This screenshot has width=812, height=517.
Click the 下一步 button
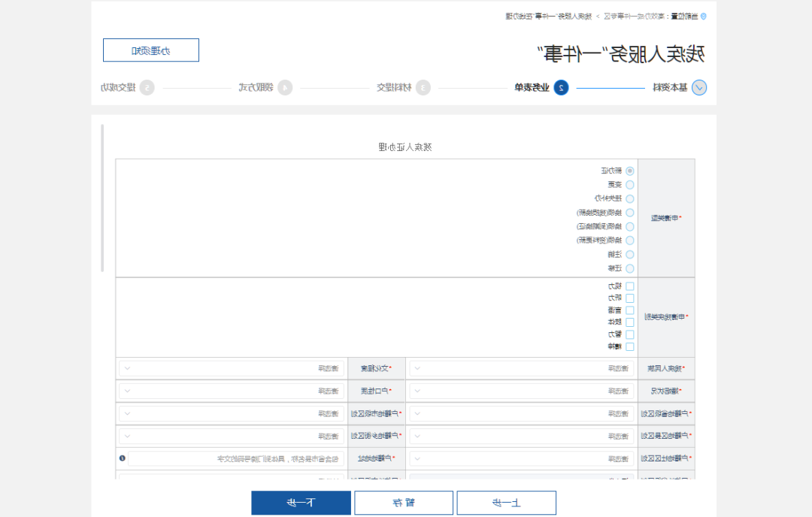coord(301,503)
